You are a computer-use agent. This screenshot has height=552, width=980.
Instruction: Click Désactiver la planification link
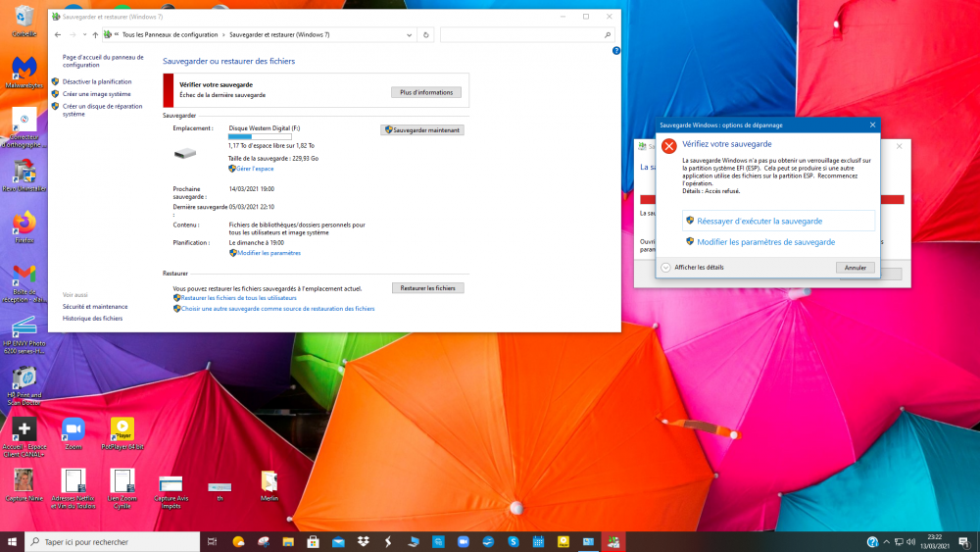pos(97,81)
